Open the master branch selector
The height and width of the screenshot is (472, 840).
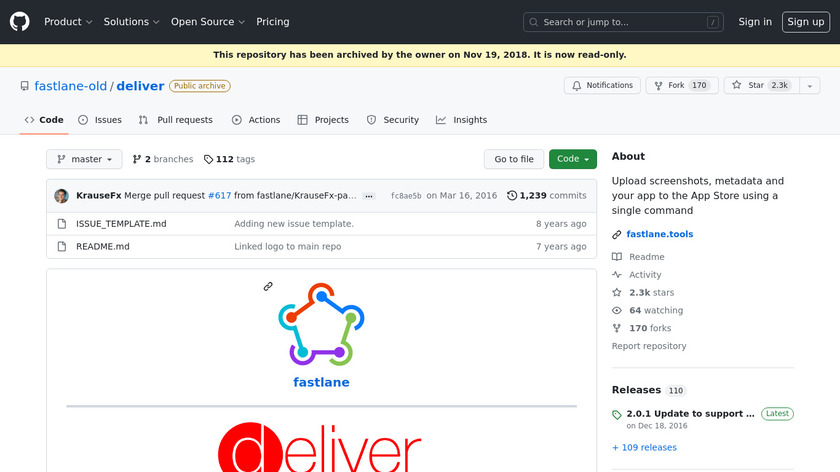84,159
